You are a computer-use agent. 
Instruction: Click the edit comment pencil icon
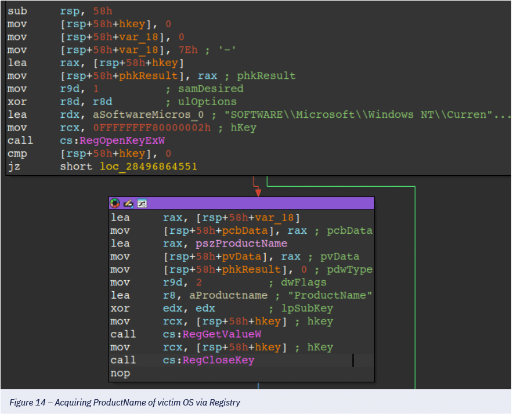coord(128,204)
